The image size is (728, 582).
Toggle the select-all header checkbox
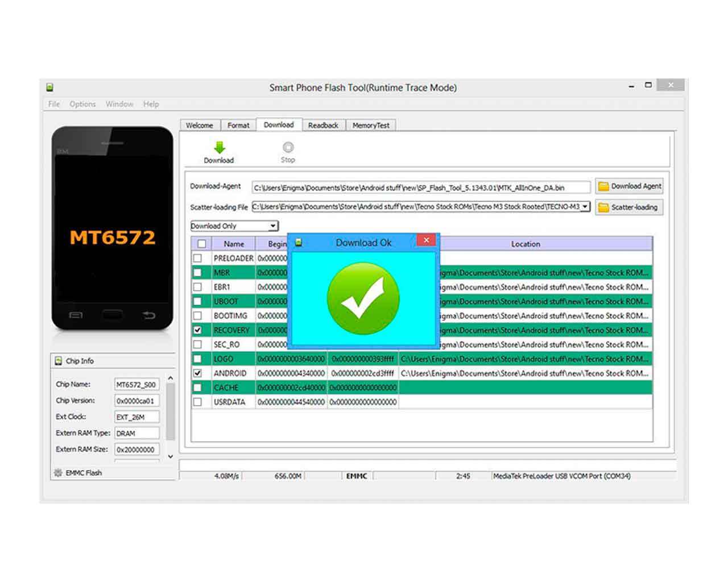coord(201,244)
